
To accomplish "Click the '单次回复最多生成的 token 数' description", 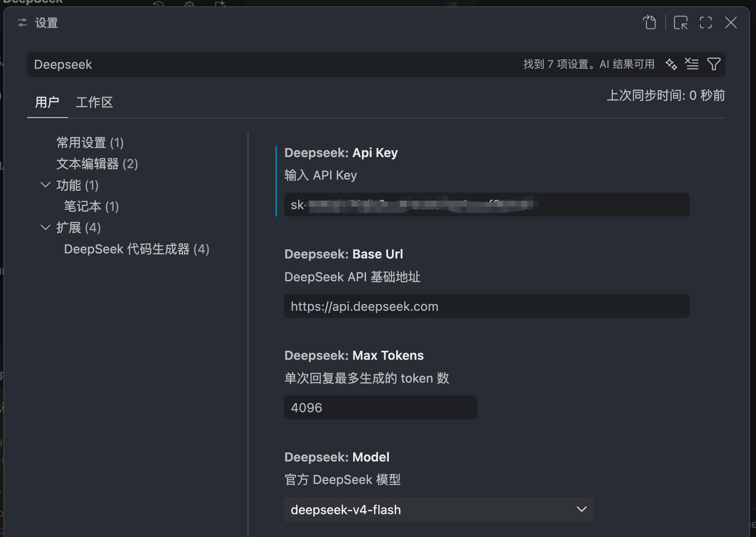I will click(x=367, y=378).
